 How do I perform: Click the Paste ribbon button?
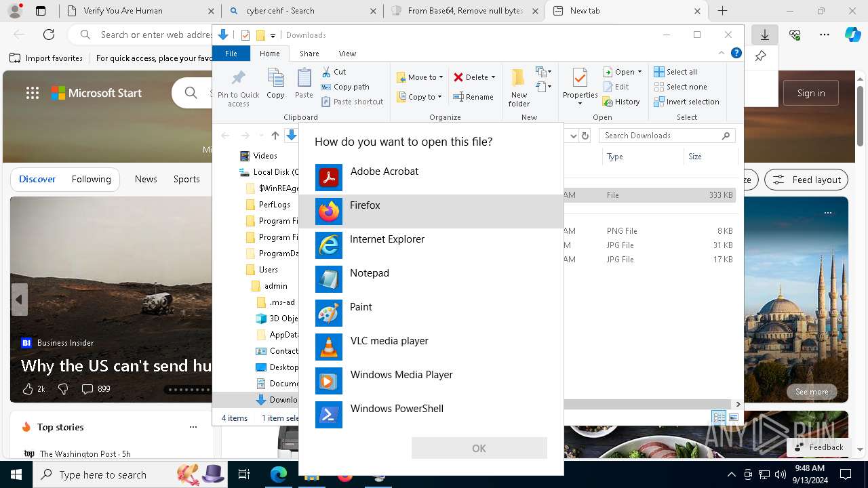tap(304, 85)
